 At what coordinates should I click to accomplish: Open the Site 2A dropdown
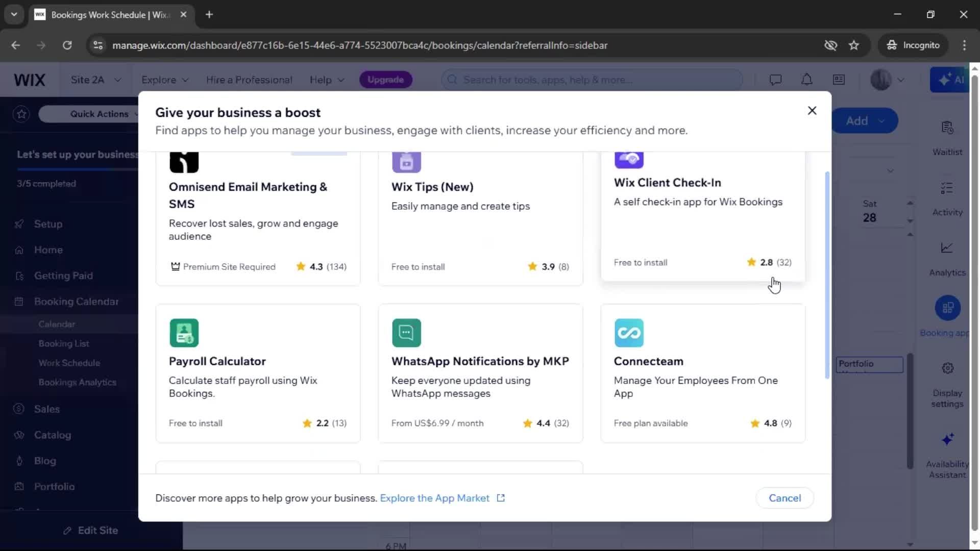[x=96, y=80]
